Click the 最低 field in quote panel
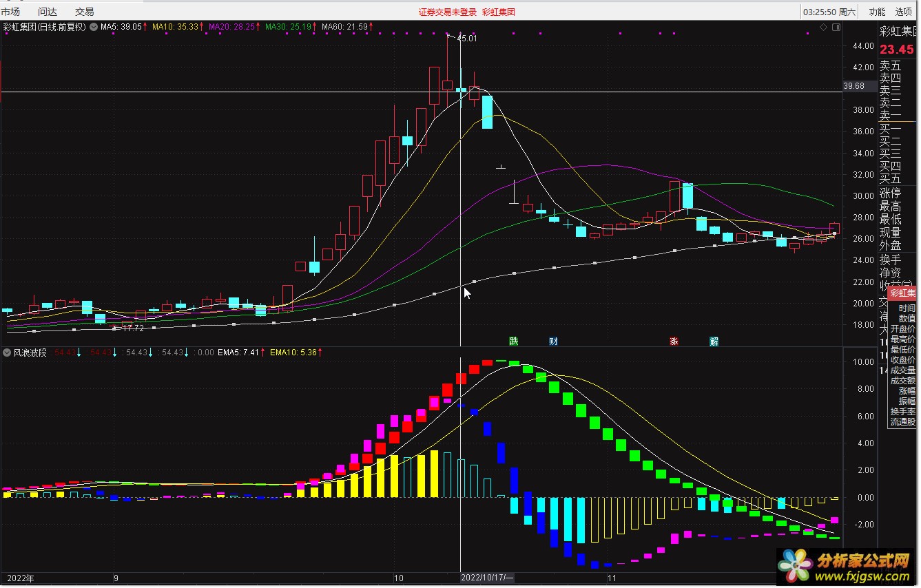 [x=890, y=220]
